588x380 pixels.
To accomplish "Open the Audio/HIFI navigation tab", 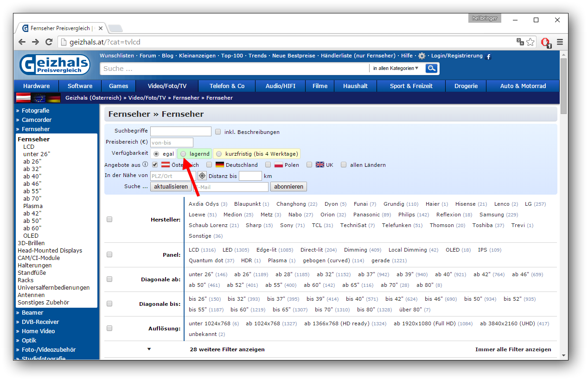I will 281,86.
